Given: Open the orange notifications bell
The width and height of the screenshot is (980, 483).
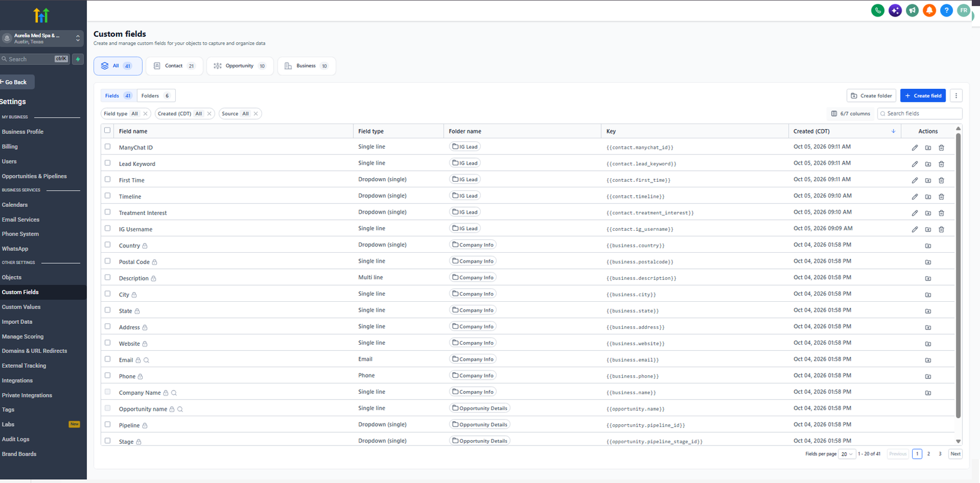Looking at the screenshot, I should [929, 10].
